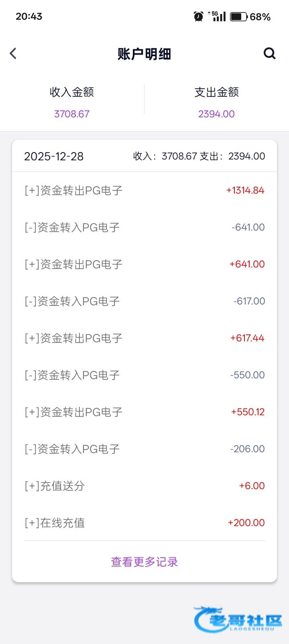The width and height of the screenshot is (289, 644).
Task: Open the -206.00 转入PG电子 entry
Action: coord(144,449)
